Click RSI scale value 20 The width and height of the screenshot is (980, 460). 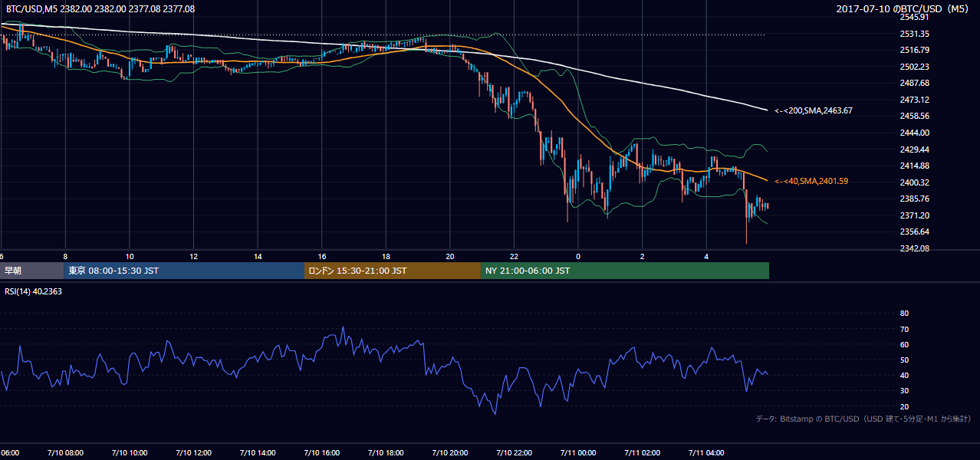904,406
